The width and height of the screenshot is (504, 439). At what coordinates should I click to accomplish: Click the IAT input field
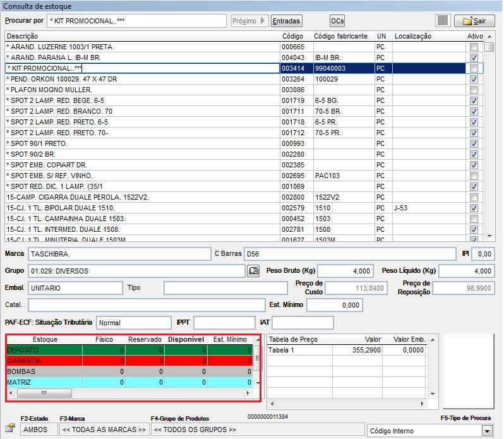(303, 323)
